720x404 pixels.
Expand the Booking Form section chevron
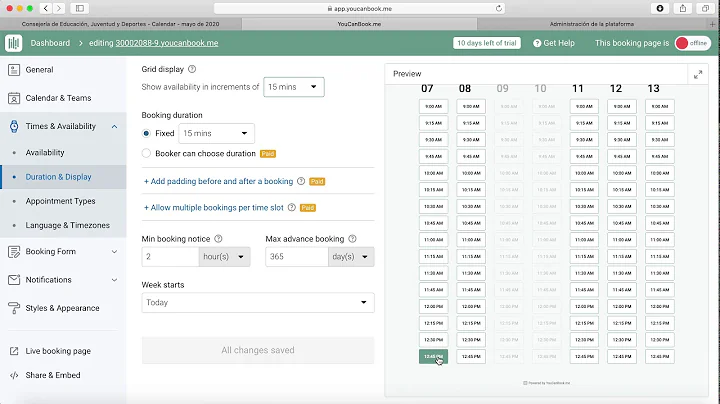tap(114, 252)
